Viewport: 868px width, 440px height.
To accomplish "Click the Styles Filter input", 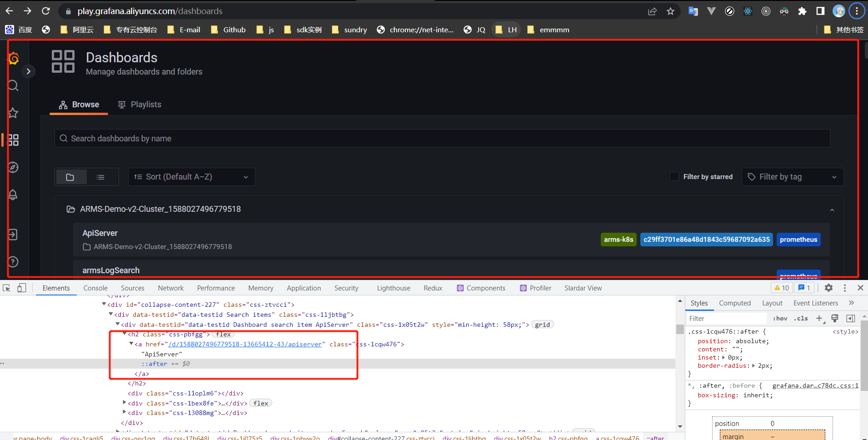I will [727, 319].
